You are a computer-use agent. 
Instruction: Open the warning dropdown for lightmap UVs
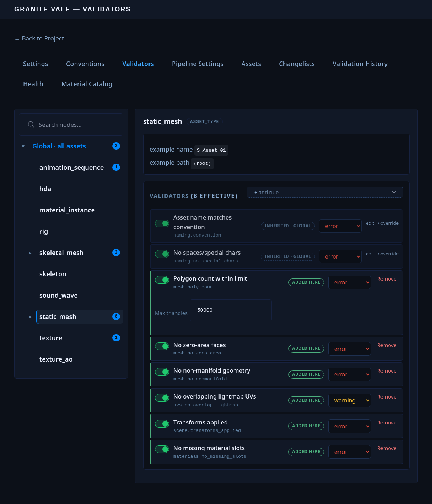pos(350,400)
